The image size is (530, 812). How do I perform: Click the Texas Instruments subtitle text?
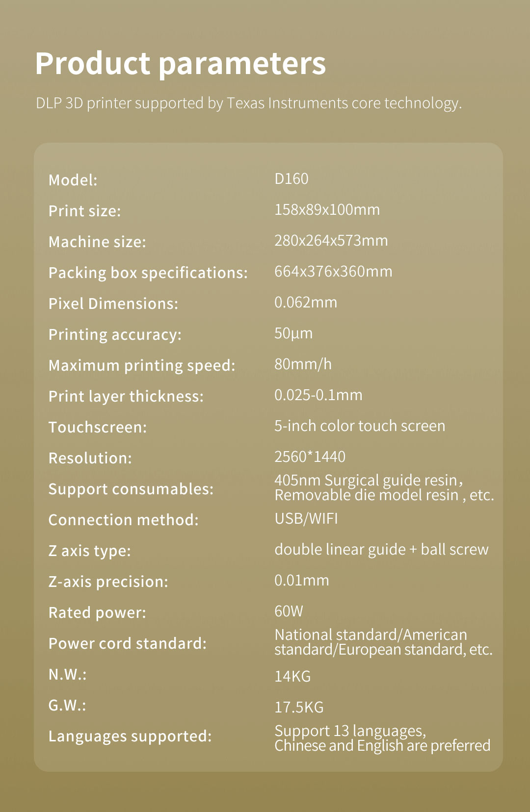point(249,103)
